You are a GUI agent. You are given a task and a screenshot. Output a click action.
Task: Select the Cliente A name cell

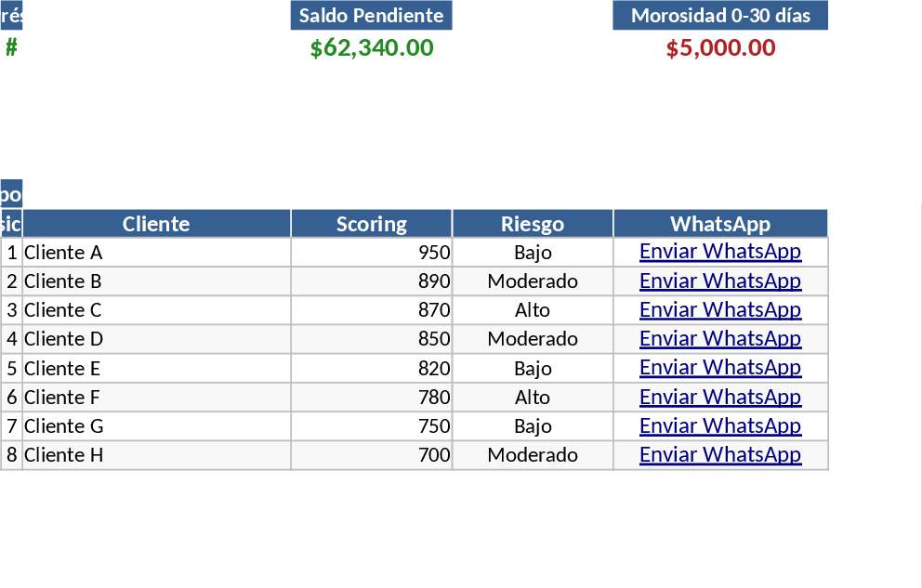pos(156,253)
